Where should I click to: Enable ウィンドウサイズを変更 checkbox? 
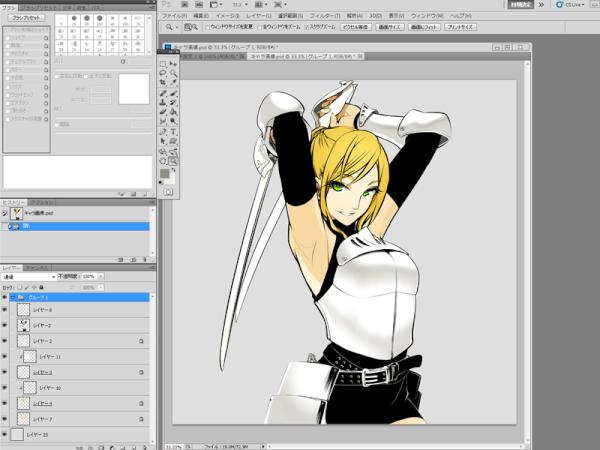pyautogui.click(x=208, y=27)
